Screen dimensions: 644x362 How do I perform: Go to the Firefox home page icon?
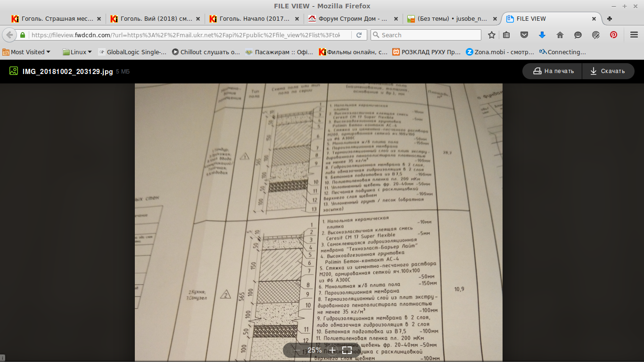(x=560, y=35)
